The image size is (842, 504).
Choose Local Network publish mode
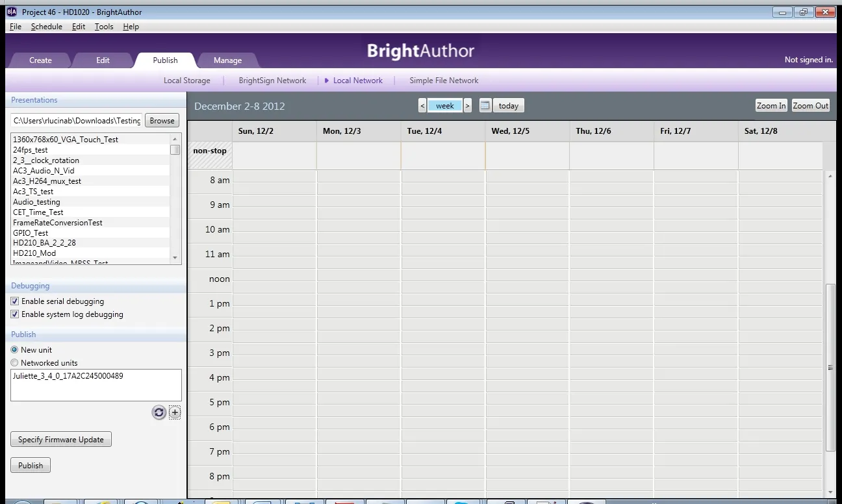[358, 81]
